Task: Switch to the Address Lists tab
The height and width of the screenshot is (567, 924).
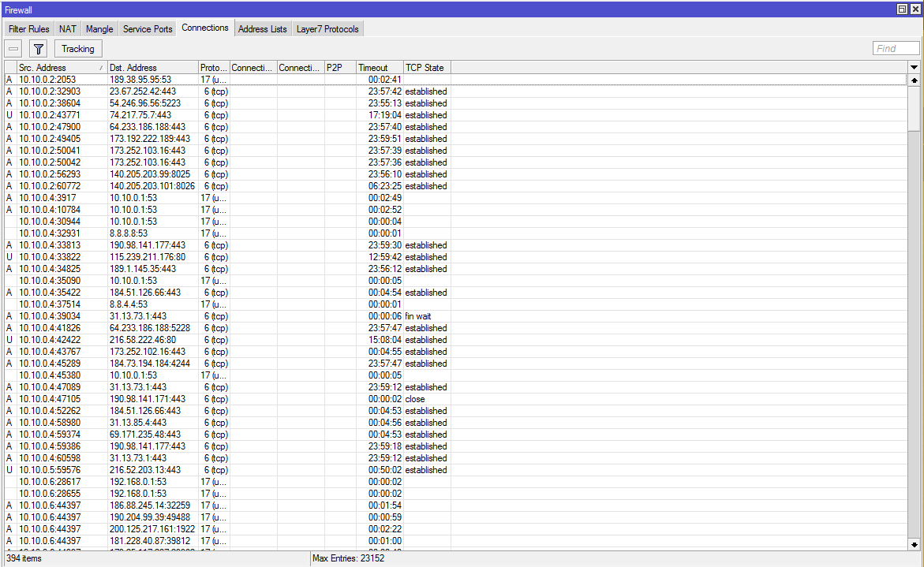Action: click(x=262, y=29)
